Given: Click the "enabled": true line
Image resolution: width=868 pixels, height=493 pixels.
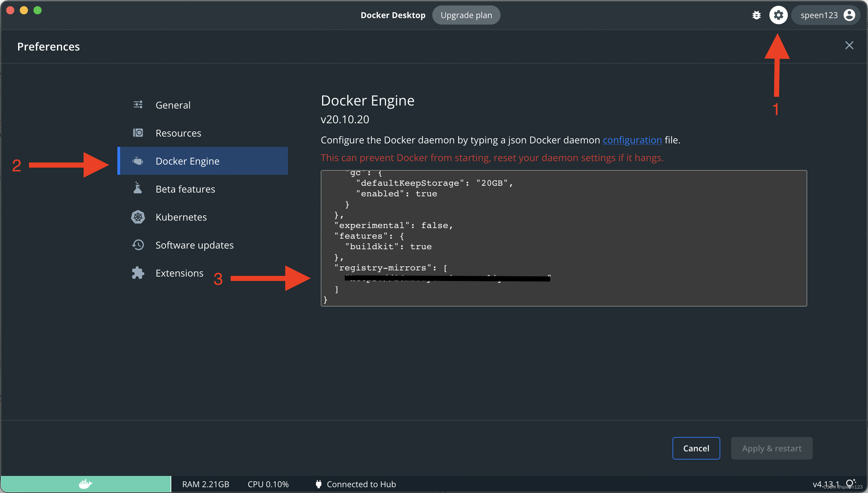Looking at the screenshot, I should click(396, 194).
